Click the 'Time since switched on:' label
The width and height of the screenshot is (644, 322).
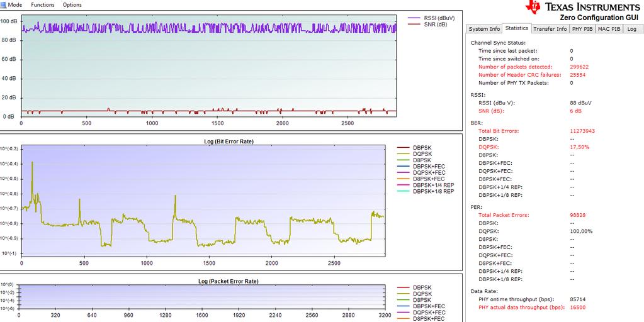(x=509, y=58)
